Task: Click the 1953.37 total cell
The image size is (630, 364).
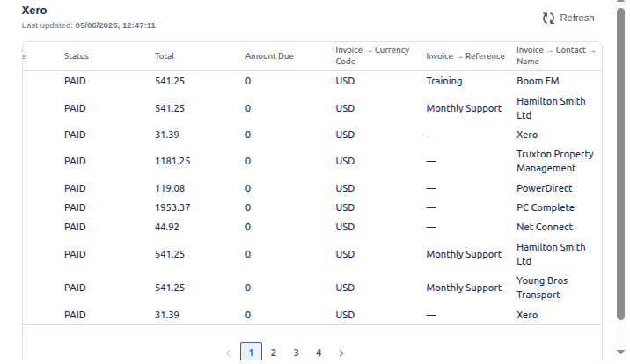Action: tap(172, 207)
